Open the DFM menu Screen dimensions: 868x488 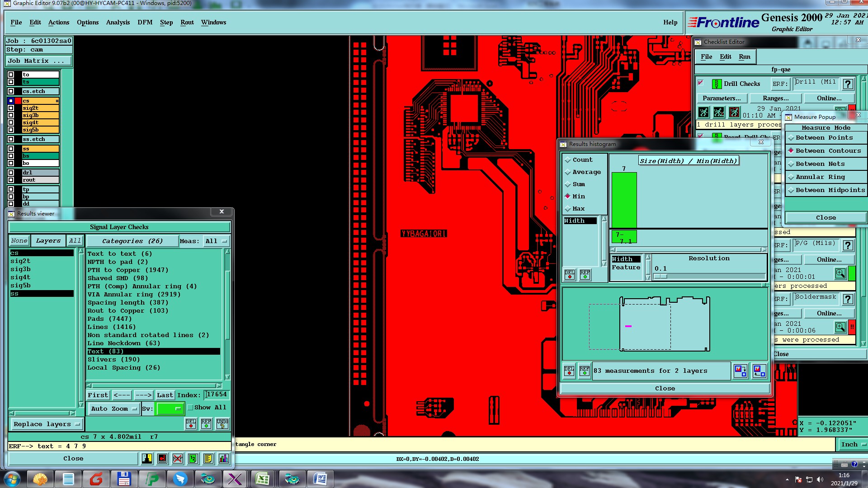(x=145, y=22)
